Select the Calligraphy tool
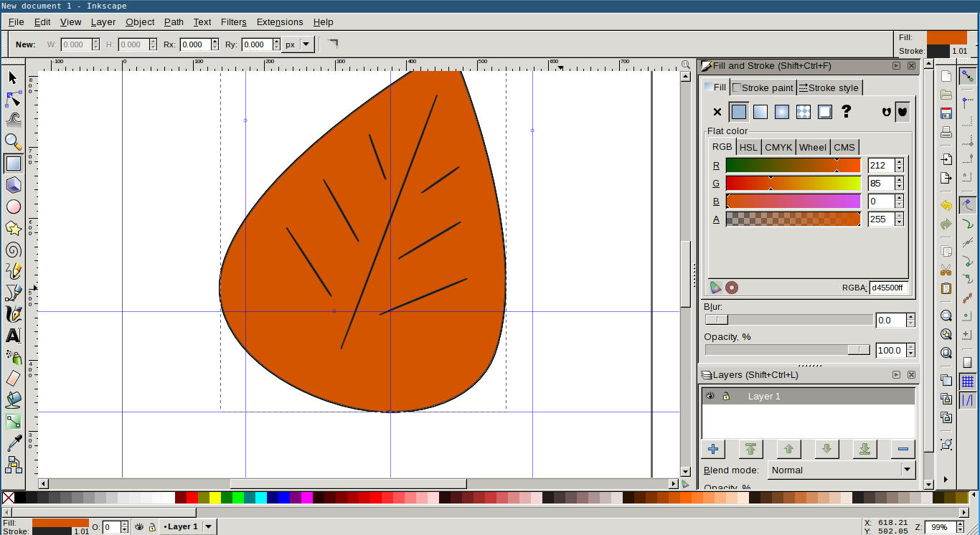 pyautogui.click(x=13, y=314)
